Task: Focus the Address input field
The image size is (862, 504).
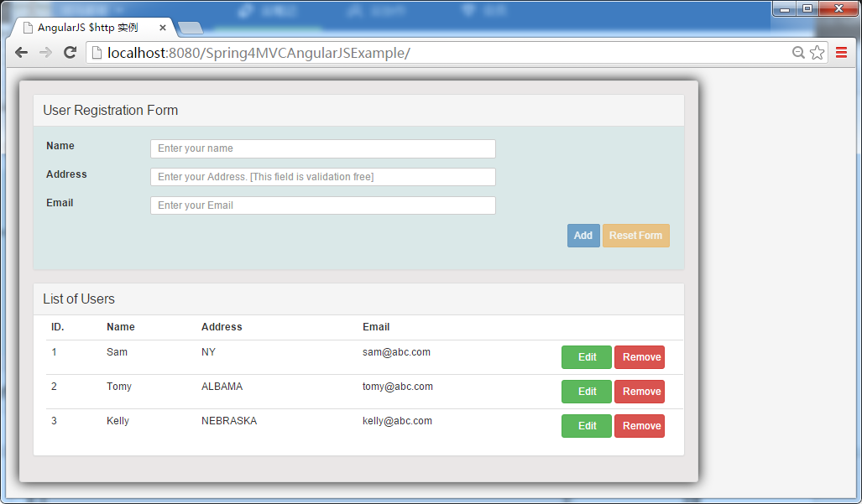Action: tap(323, 177)
